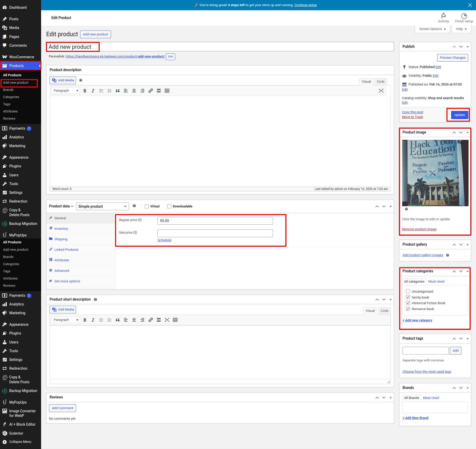Click Remove product image link
Viewport: 476px width, 449px height.
tap(419, 229)
